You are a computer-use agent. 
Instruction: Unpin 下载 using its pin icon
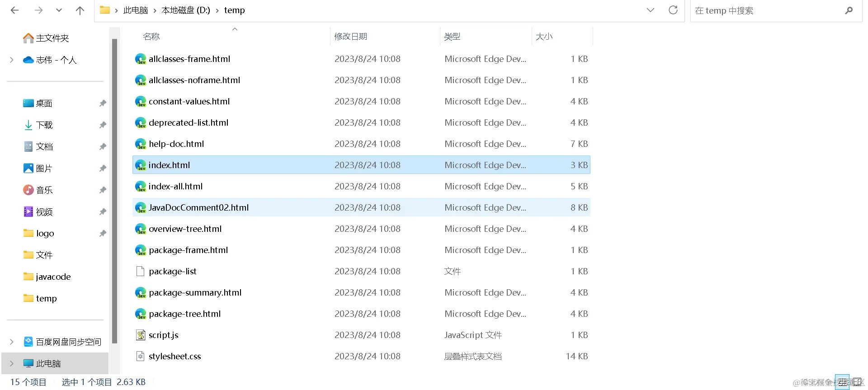click(x=103, y=125)
